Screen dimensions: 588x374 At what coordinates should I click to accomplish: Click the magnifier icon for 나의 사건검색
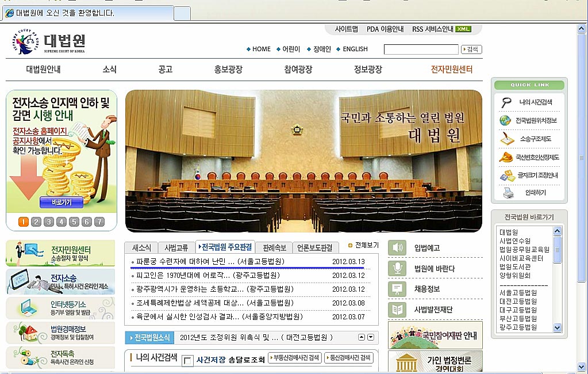[x=506, y=102]
